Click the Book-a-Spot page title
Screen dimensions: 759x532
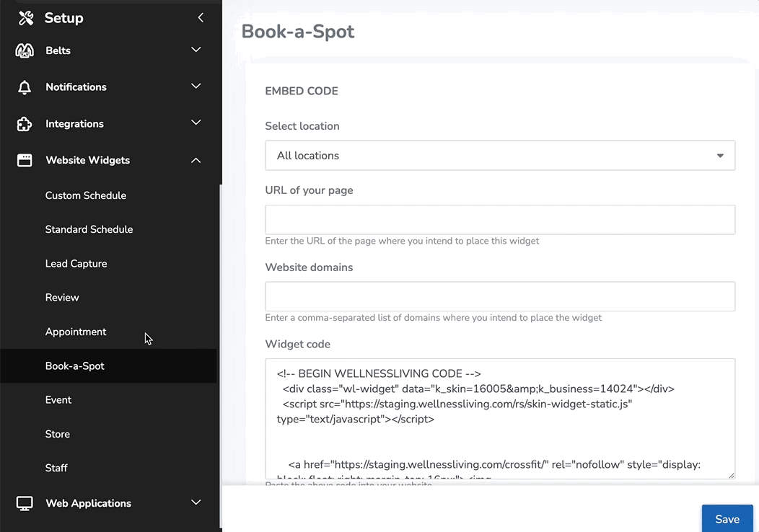tap(298, 32)
